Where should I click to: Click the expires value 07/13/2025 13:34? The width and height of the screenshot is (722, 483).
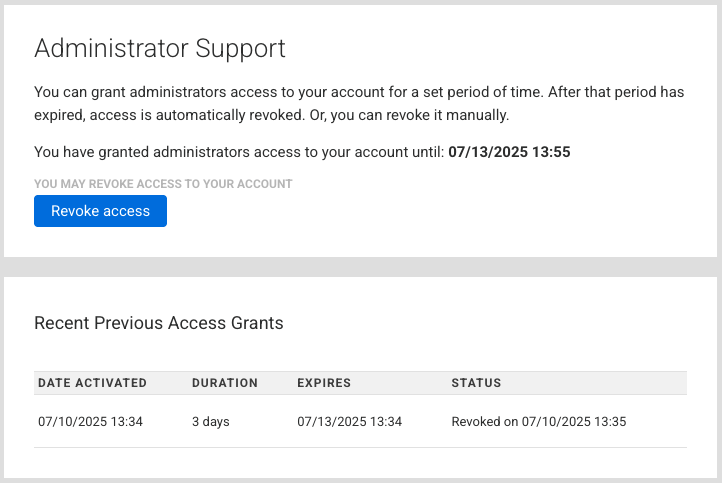349,422
